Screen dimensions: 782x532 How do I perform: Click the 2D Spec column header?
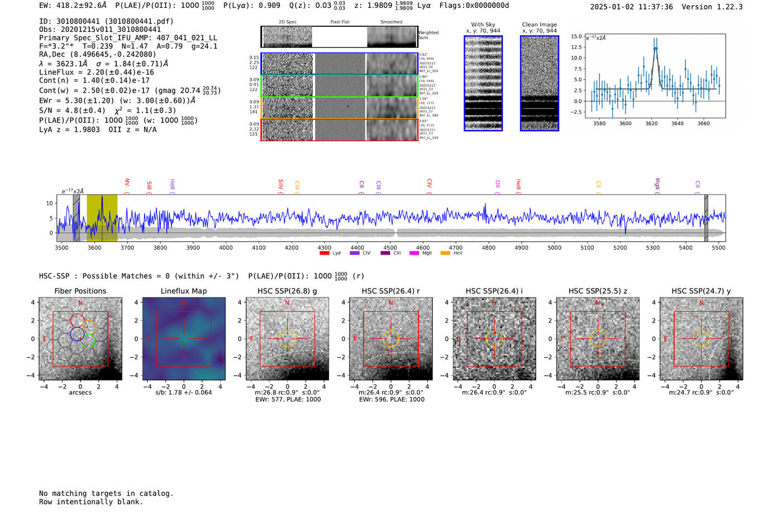(x=288, y=22)
